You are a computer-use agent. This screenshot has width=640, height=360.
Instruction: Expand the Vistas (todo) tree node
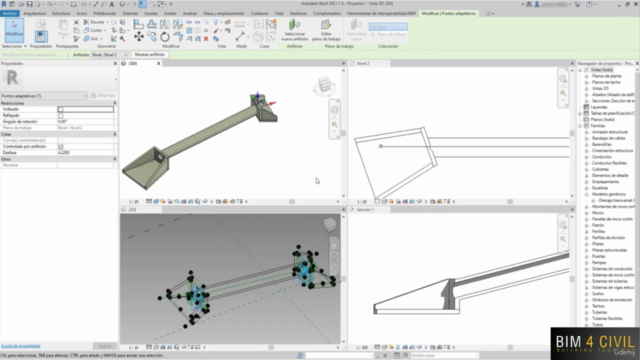(x=580, y=70)
